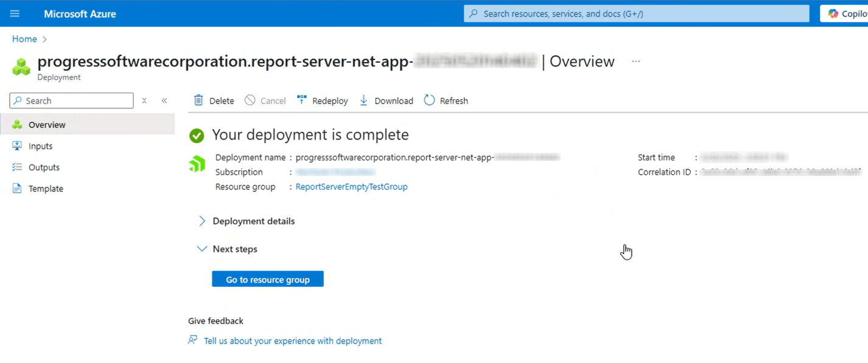Open the Inputs menu item
868x363 pixels.
click(40, 146)
